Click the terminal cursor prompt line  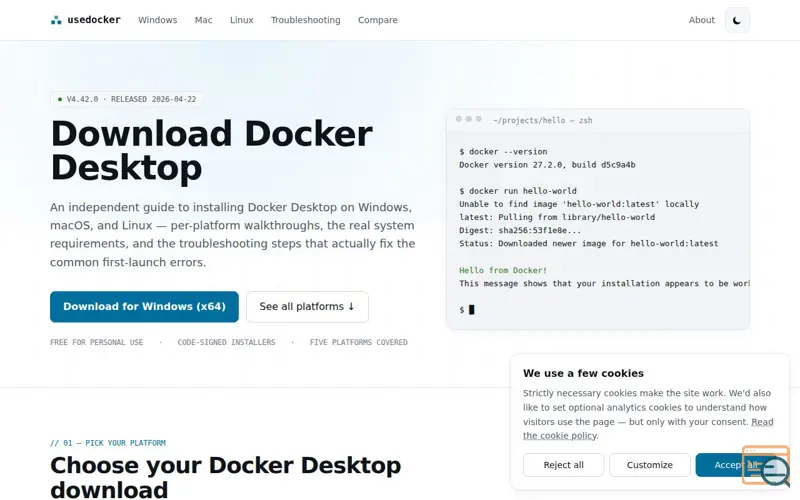[x=466, y=310]
